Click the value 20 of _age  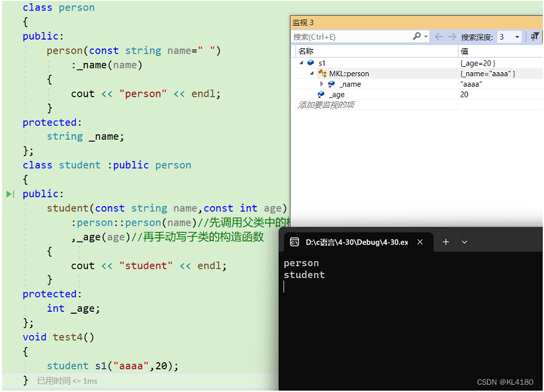coord(464,95)
